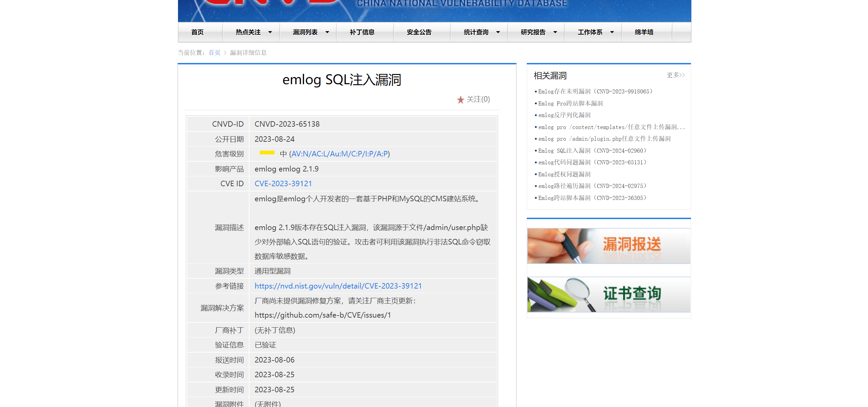Click the star to follow this vulnerability
This screenshot has width=868, height=407.
461,100
